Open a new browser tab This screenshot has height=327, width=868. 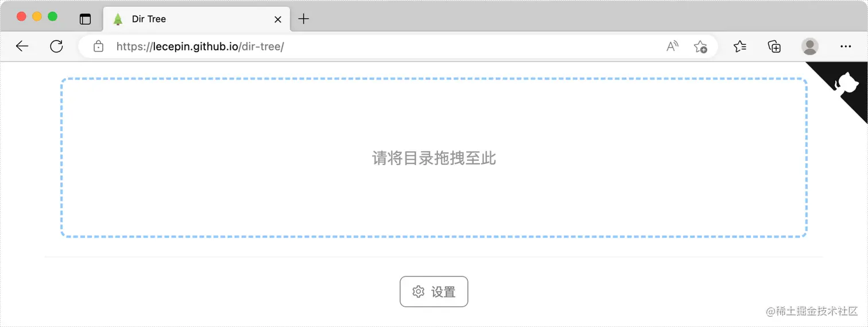point(304,19)
